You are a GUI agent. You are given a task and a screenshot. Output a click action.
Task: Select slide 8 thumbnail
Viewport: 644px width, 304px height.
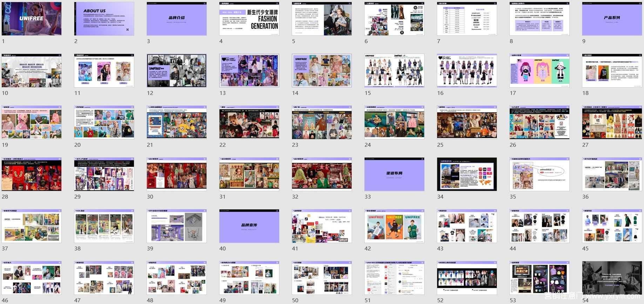tap(540, 19)
